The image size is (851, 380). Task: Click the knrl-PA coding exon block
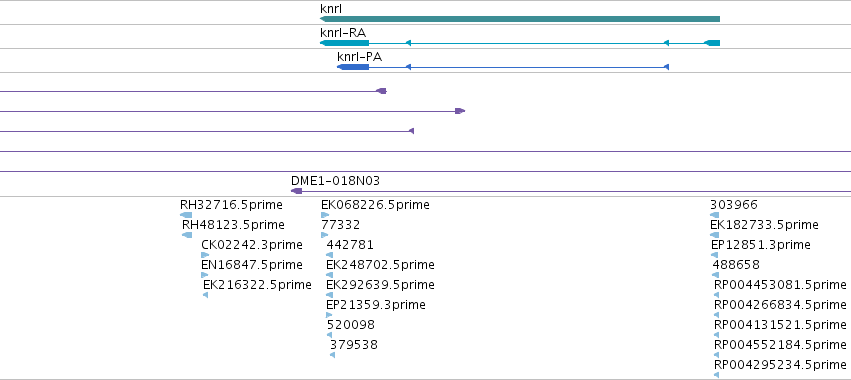pyautogui.click(x=353, y=67)
